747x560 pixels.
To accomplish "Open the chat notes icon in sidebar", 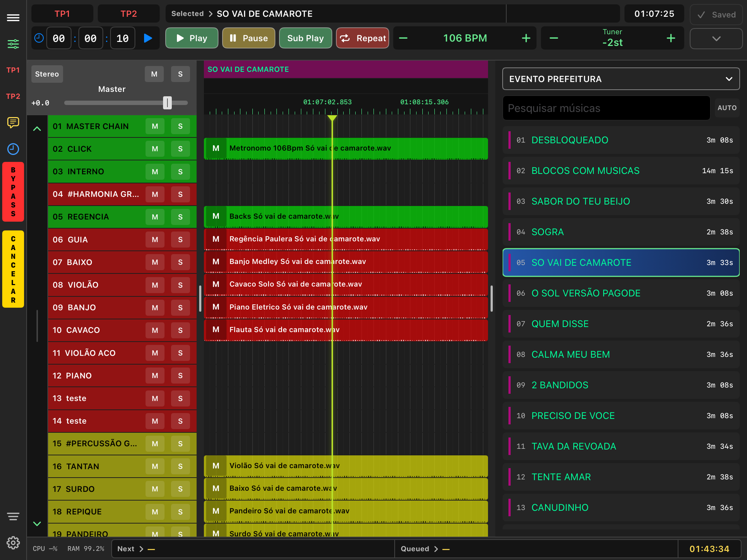I will coord(13,122).
